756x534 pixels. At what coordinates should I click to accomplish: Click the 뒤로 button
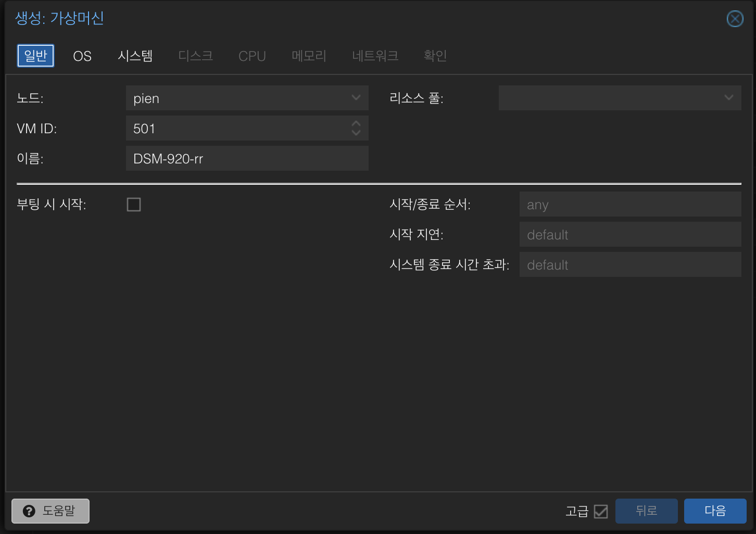pos(646,511)
